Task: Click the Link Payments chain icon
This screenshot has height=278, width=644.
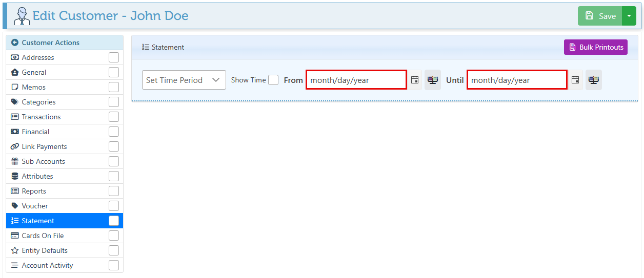Action: tap(15, 146)
